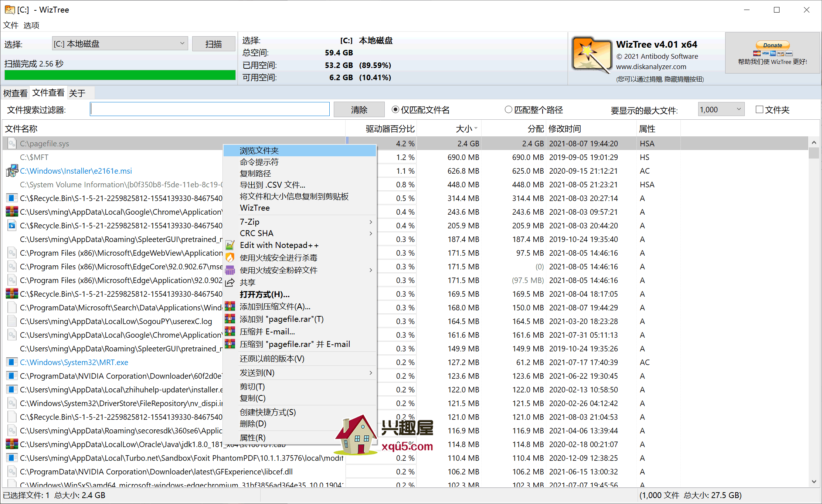Viewport: 822px width, 504px height.
Task: Click icon of userexC.log file row
Action: pos(12,321)
